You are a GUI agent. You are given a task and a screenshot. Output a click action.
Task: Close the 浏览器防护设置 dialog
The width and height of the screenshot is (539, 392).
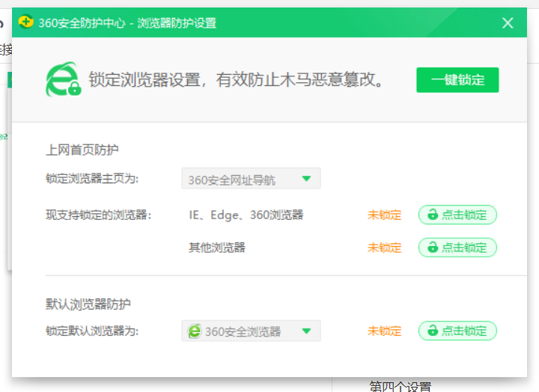coord(508,23)
